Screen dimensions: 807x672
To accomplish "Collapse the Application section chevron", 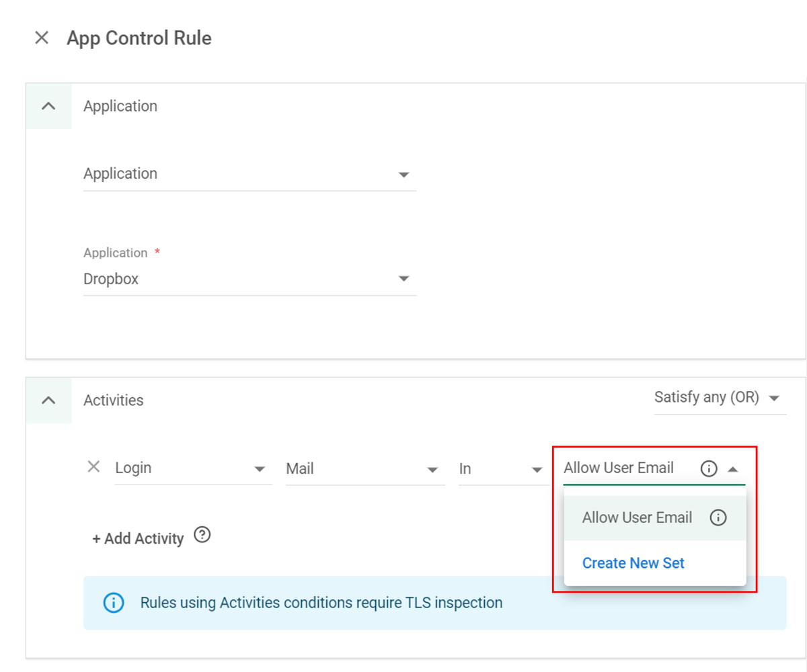I will coord(48,106).
